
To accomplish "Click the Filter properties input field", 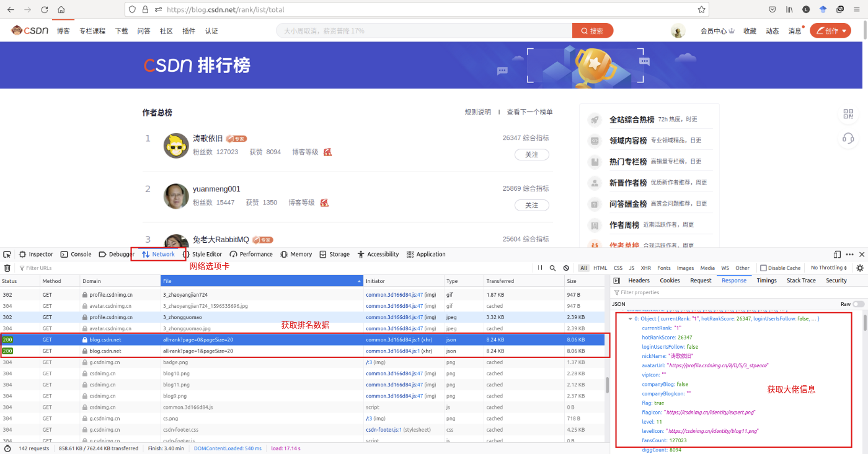I will pyautogui.click(x=738, y=292).
